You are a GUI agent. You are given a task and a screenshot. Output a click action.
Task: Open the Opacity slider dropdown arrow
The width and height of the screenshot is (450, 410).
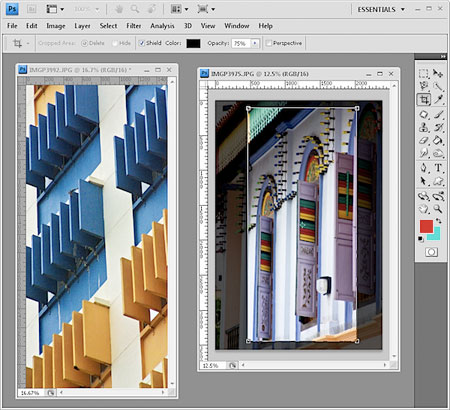tap(255, 43)
